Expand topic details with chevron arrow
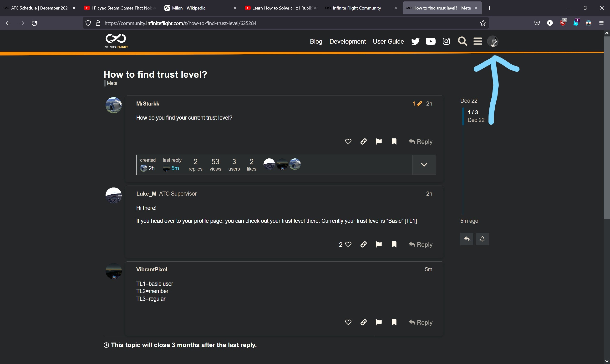This screenshot has height=364, width=610. pyautogui.click(x=424, y=165)
